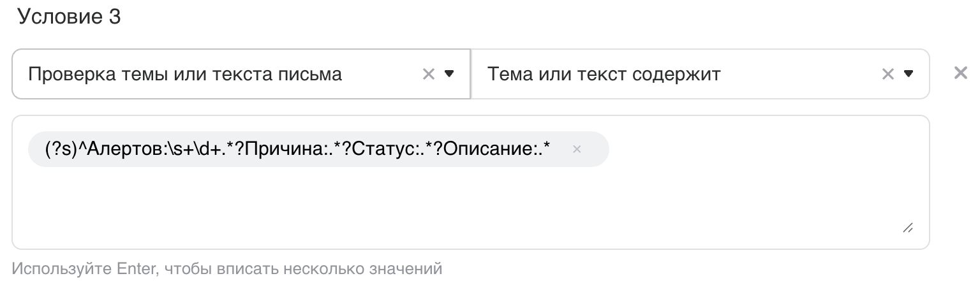The width and height of the screenshot is (980, 283).
Task: Click the gray x beside the left dropdown's arrow
Action: 429,75
